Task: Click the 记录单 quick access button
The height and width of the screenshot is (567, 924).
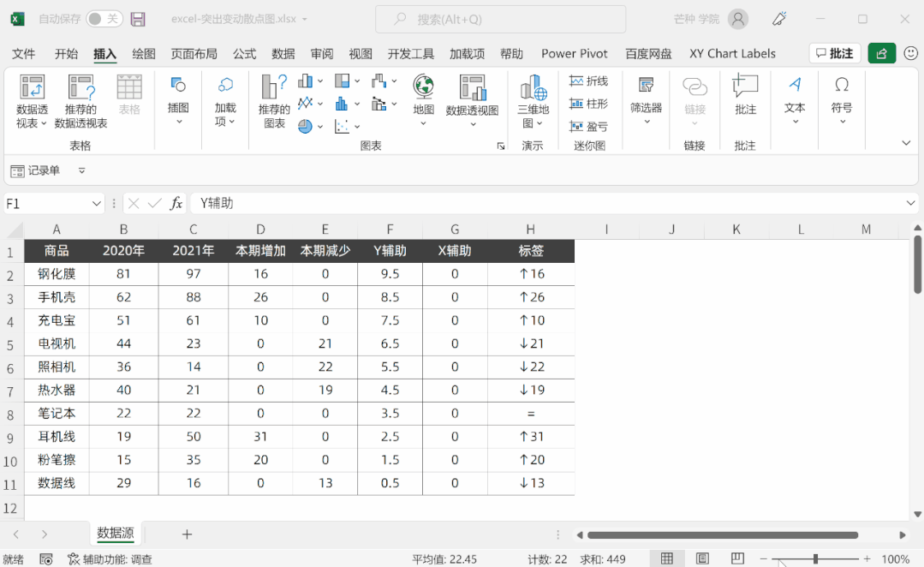Action: click(36, 170)
